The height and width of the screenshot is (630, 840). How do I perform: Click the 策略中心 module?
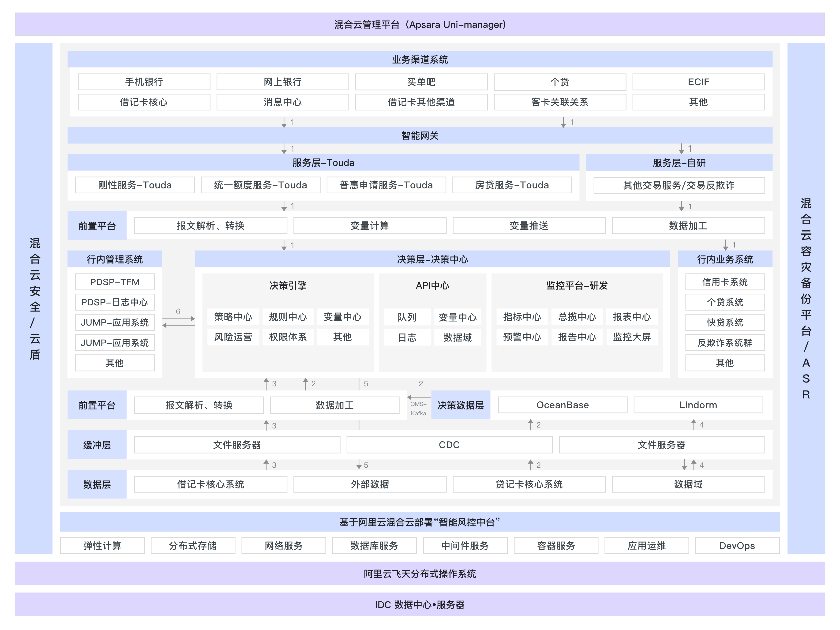[233, 317]
